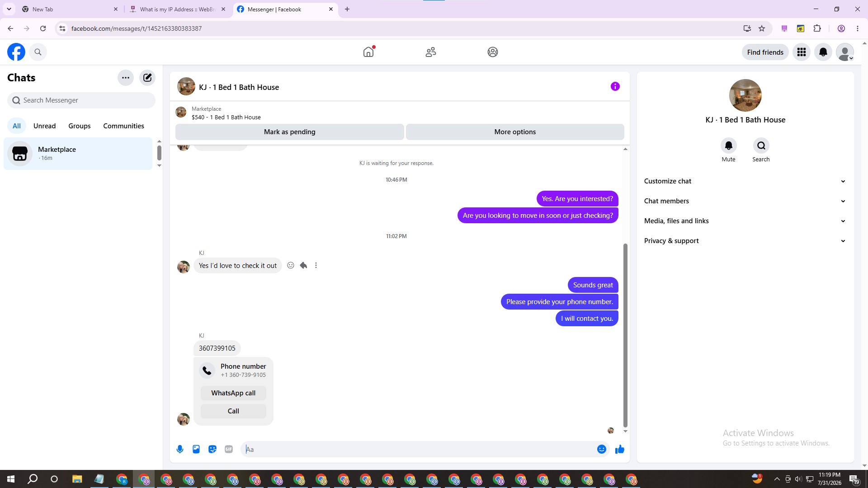Open chat options ellipsis beside Chats
Viewport: 868px width, 488px height.
(x=126, y=78)
